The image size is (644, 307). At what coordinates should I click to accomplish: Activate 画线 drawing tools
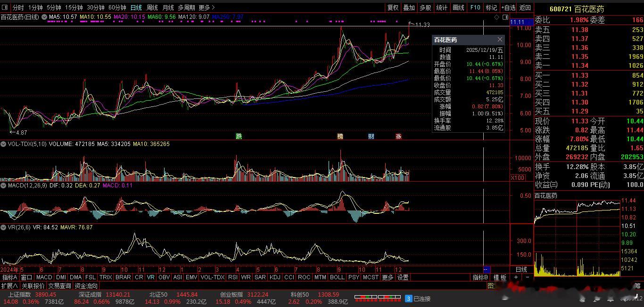coord(458,8)
